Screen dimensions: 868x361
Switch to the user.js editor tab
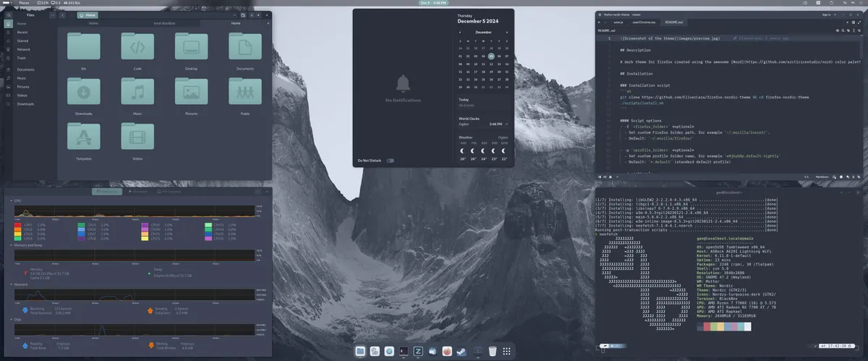618,22
